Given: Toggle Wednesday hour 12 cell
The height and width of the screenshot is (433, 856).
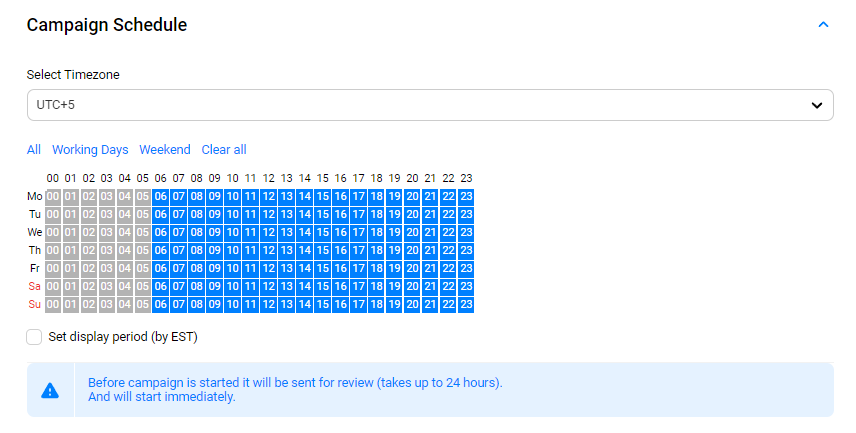Looking at the screenshot, I should point(269,232).
